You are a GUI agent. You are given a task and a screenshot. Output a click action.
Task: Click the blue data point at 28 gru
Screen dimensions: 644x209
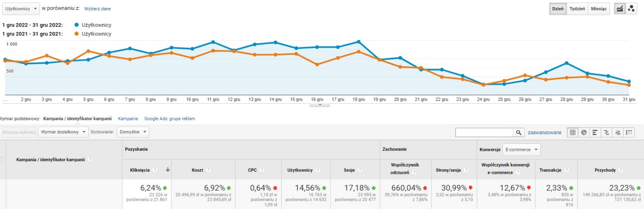567,63
